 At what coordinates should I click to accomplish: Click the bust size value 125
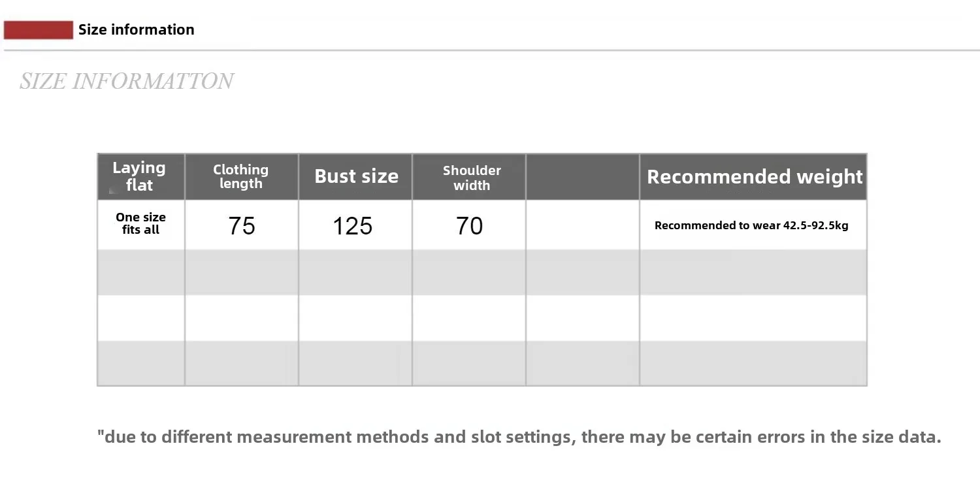(353, 226)
